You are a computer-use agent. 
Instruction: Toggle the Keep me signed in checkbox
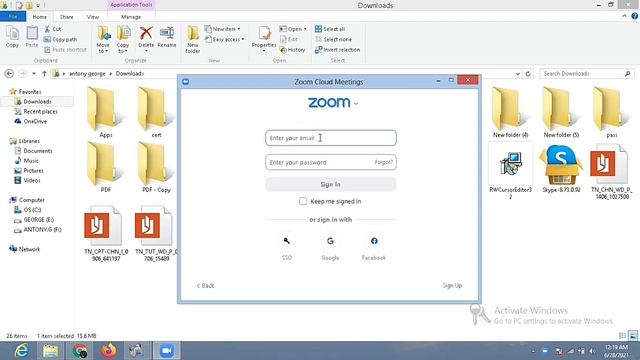pyautogui.click(x=303, y=201)
